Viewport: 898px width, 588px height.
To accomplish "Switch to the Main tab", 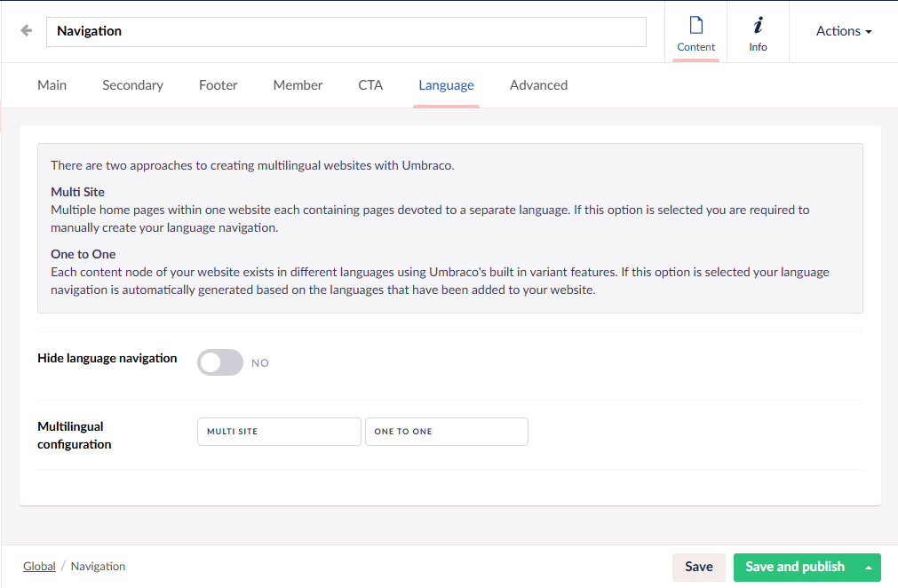I will 52,85.
